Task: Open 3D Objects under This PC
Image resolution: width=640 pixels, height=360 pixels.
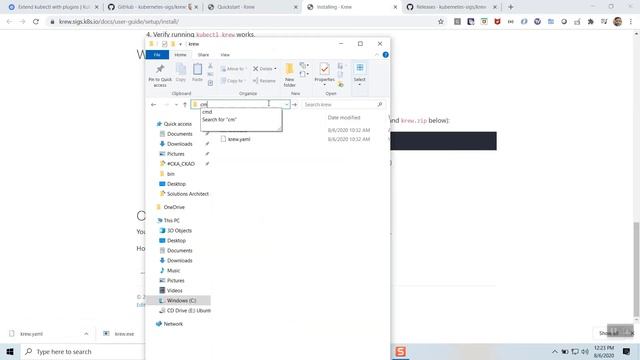Action: (x=179, y=231)
